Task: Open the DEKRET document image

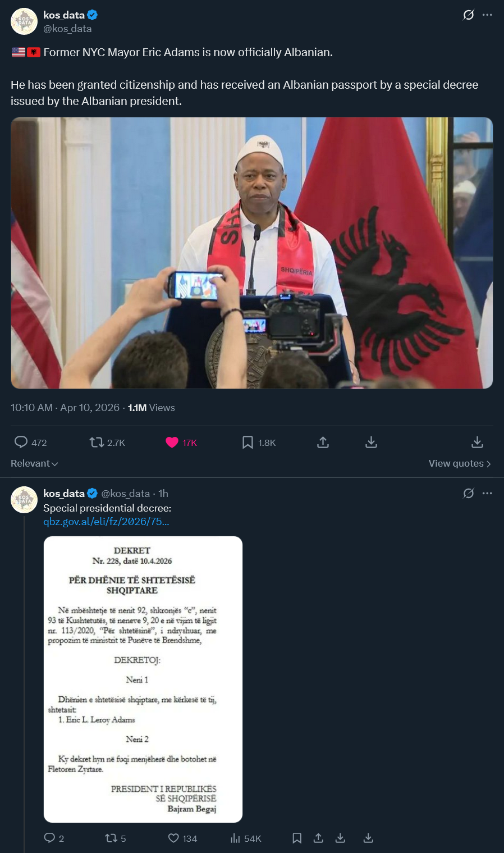Action: tap(143, 679)
